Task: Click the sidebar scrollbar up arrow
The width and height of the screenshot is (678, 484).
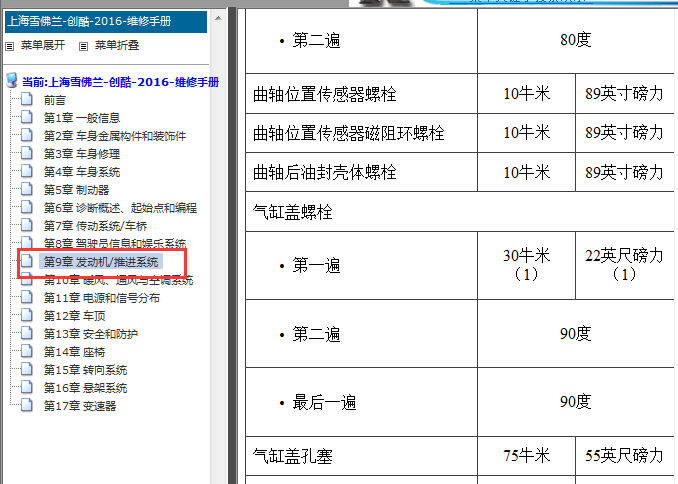Action: (218, 18)
